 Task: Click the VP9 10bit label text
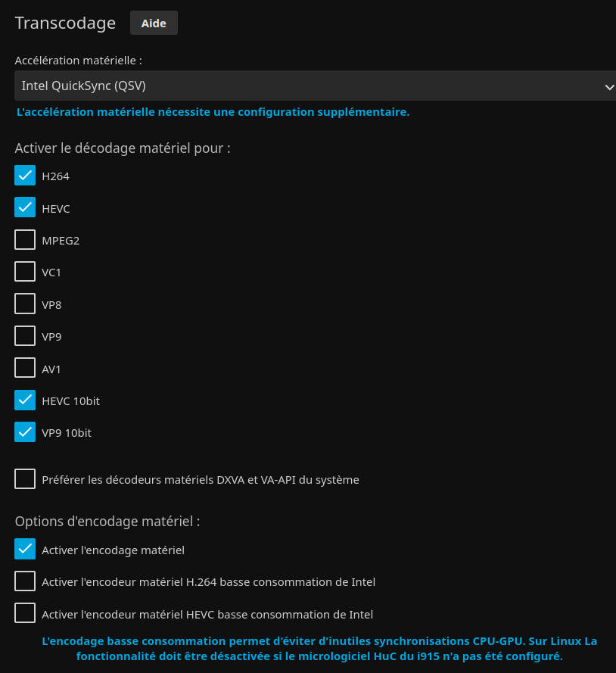coord(67,433)
